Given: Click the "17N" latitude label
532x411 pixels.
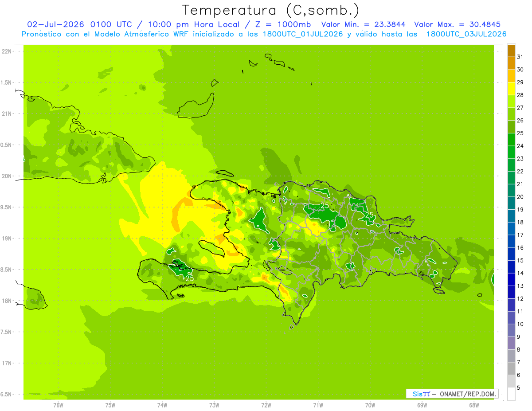Looking at the screenshot, I should tap(7, 363).
